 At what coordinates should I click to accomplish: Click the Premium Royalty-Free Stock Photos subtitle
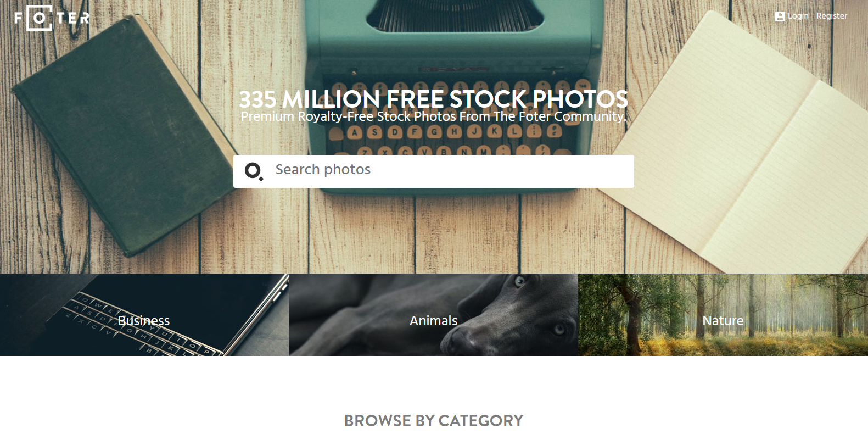pyautogui.click(x=433, y=116)
